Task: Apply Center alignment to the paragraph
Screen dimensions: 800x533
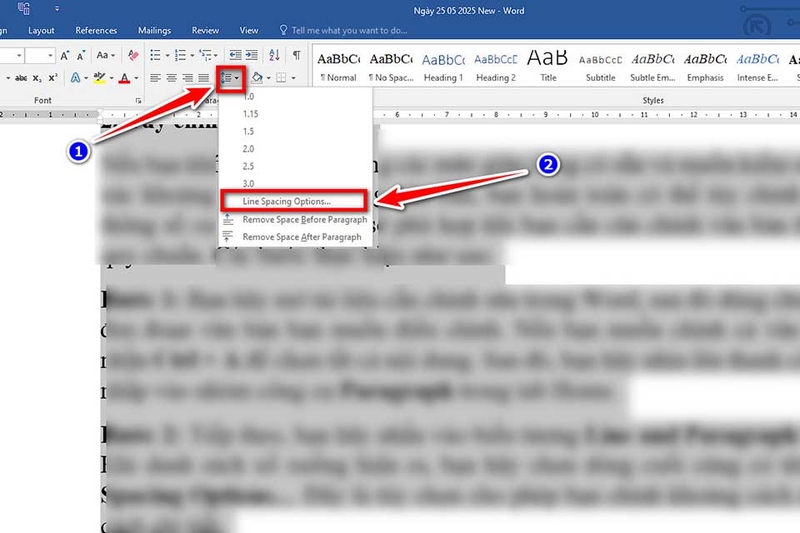Action: (171, 78)
